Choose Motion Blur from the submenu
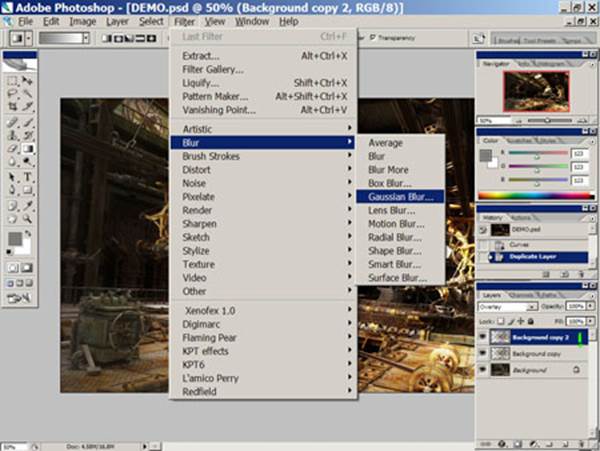600x451 pixels. coord(400,224)
